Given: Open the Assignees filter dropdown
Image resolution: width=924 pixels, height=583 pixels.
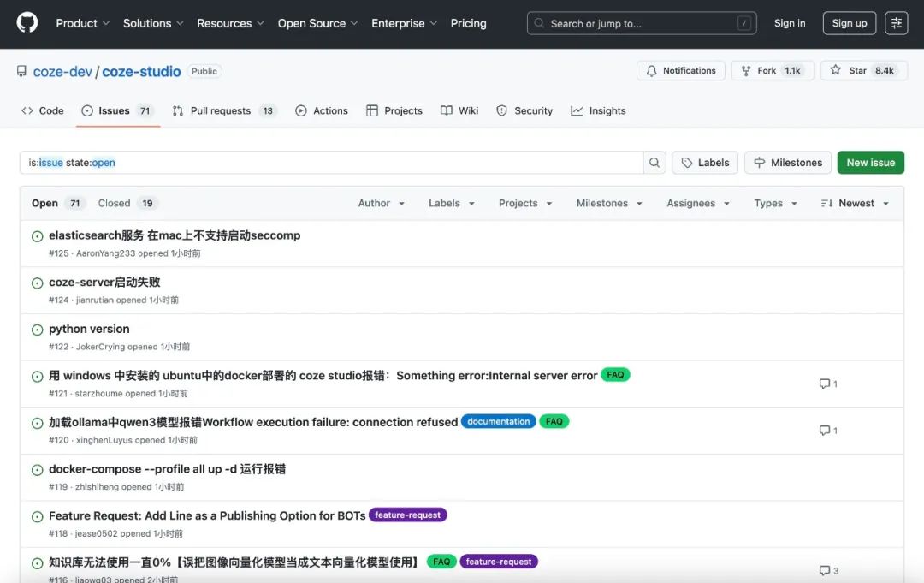Looking at the screenshot, I should (698, 204).
